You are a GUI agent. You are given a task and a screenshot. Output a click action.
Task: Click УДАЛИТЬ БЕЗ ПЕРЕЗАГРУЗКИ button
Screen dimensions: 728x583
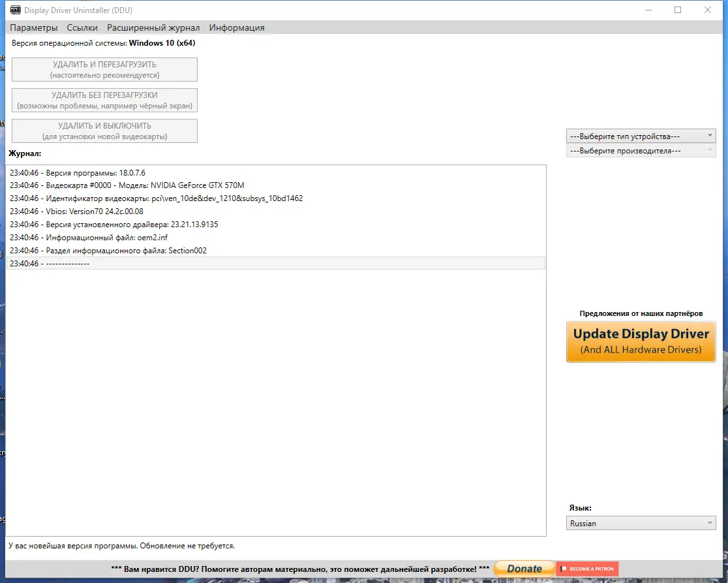pos(104,99)
